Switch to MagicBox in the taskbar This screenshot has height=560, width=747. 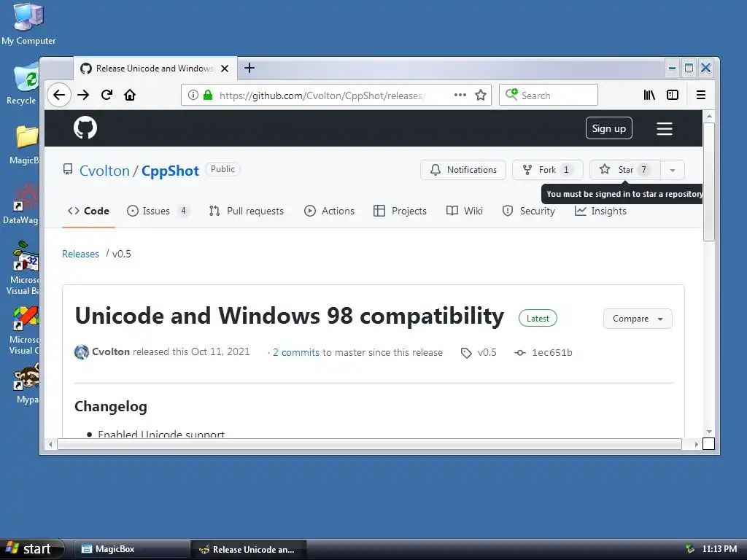click(x=131, y=549)
